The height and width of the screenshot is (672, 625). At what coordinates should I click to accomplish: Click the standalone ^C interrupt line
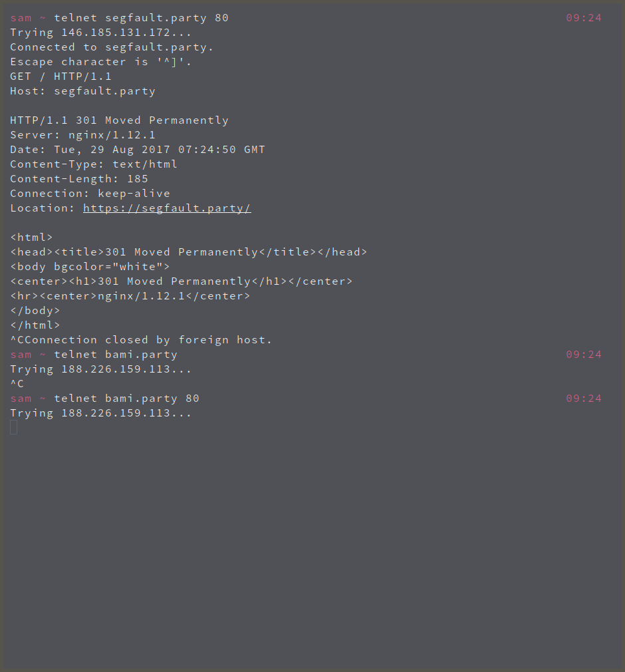tap(17, 384)
